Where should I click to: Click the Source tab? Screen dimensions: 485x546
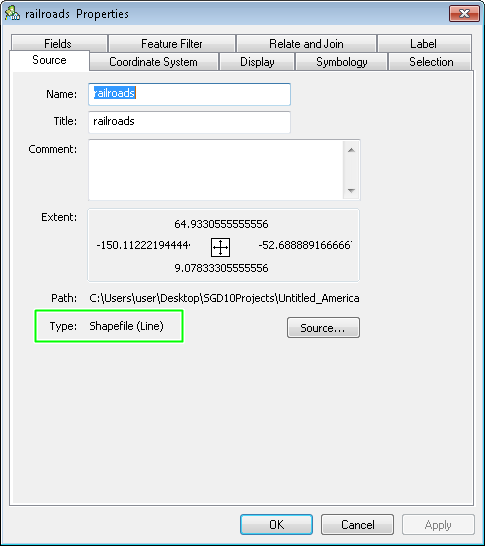[49, 60]
